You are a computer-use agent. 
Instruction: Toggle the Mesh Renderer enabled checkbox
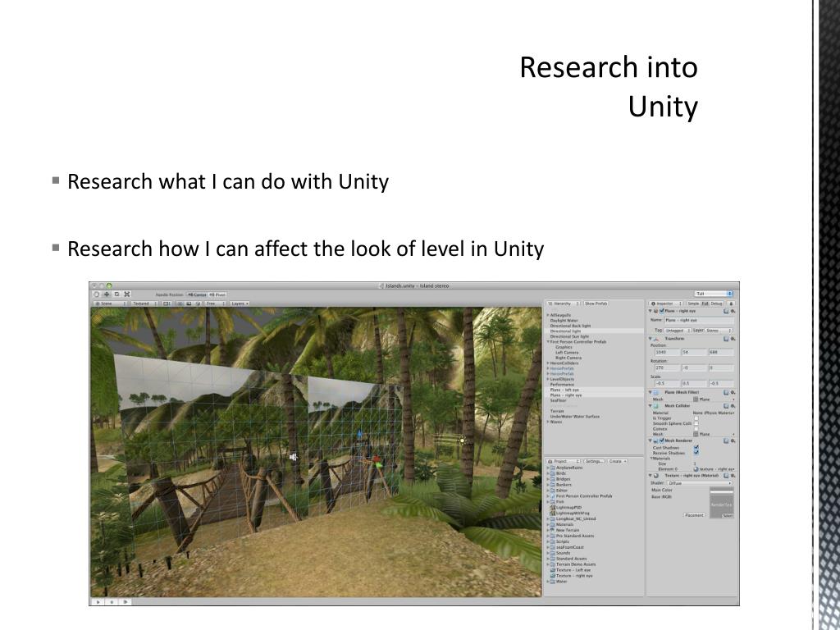pyautogui.click(x=662, y=441)
